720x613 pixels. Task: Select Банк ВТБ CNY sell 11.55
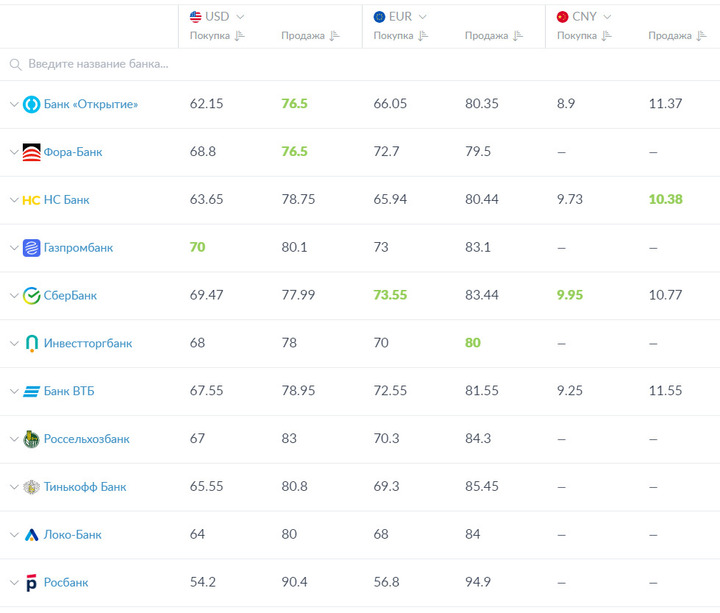(666, 391)
